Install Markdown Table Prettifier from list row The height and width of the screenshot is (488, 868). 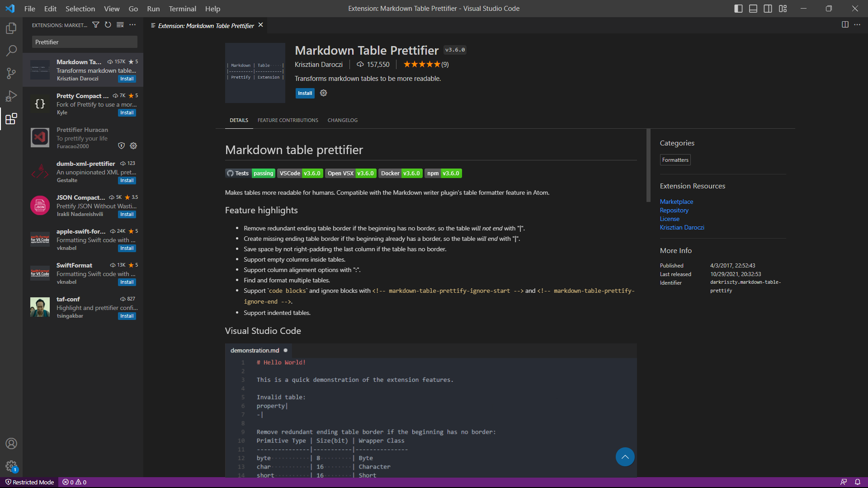(x=127, y=79)
